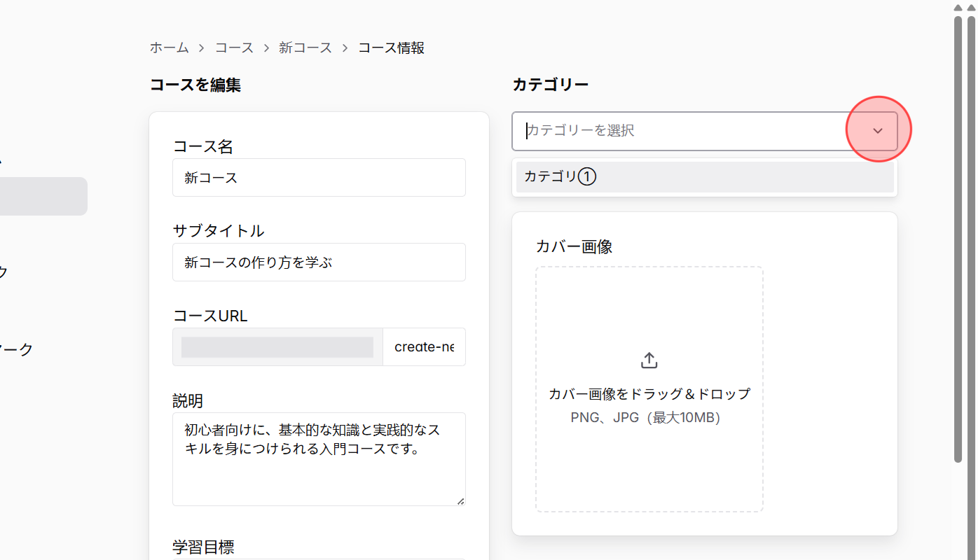Click the cover image drag-and-drop zone
This screenshot has height=560, width=978.
click(x=649, y=388)
